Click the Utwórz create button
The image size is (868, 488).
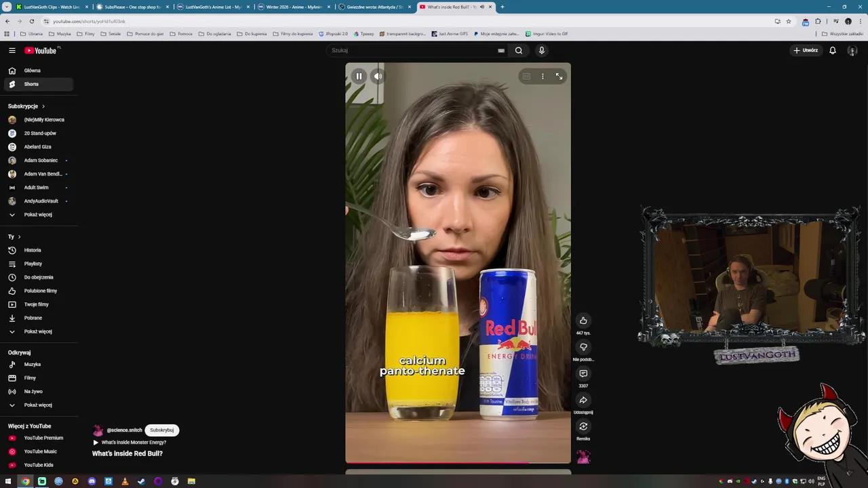[806, 50]
